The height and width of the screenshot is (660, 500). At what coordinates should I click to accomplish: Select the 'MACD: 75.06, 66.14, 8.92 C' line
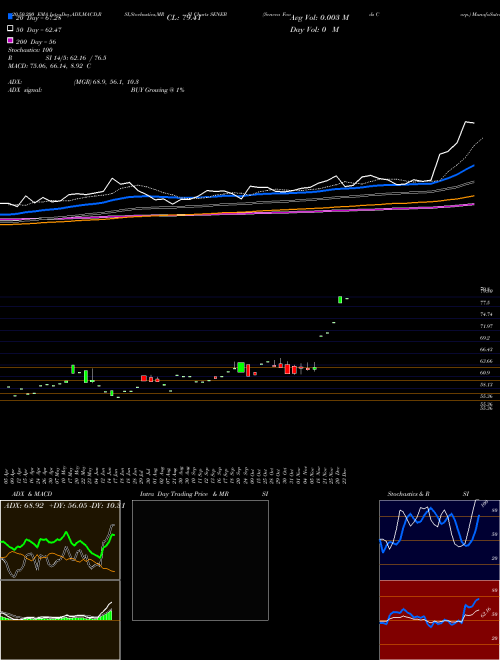[x=50, y=66]
